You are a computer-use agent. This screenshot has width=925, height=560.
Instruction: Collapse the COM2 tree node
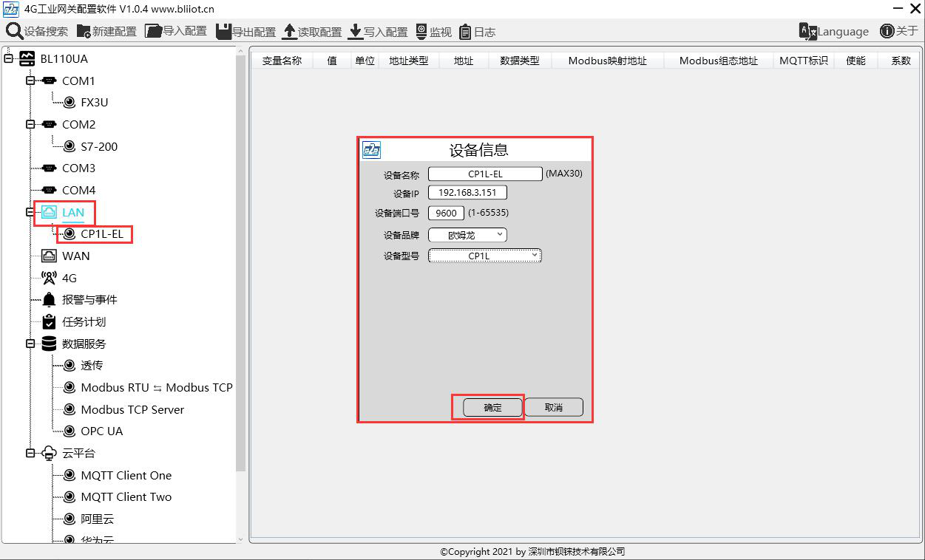[x=30, y=124]
